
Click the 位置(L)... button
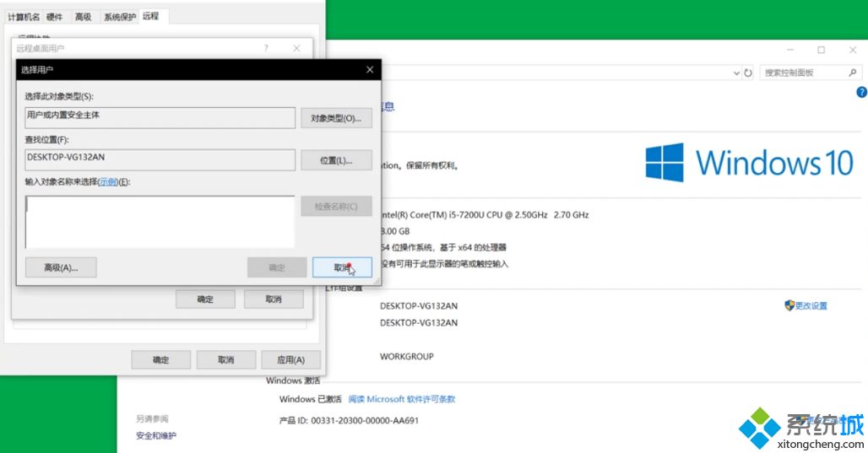(x=336, y=160)
